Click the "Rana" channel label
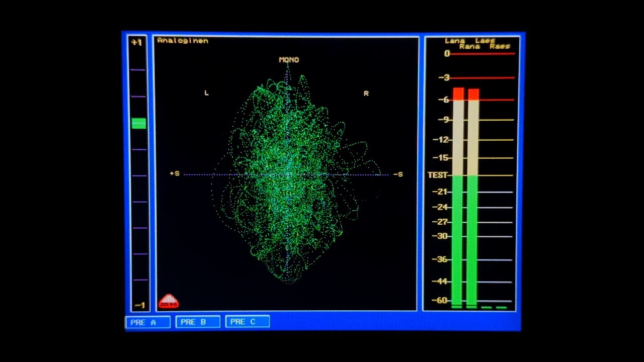 coord(469,46)
